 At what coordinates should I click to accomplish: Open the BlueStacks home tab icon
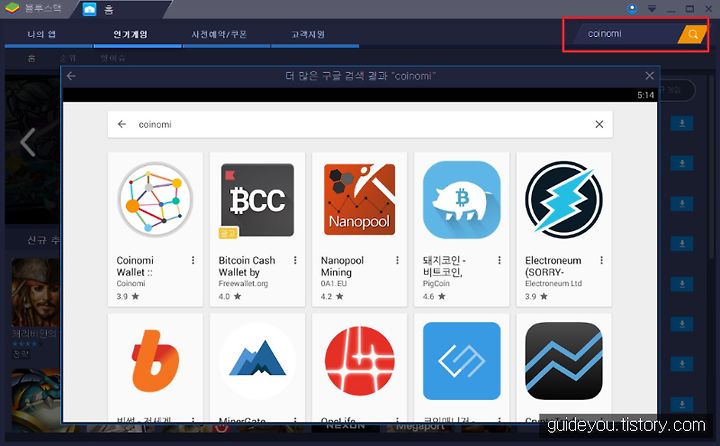90,9
